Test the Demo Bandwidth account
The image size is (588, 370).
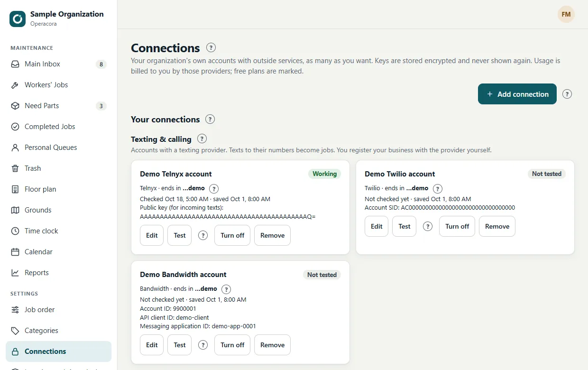click(x=180, y=345)
